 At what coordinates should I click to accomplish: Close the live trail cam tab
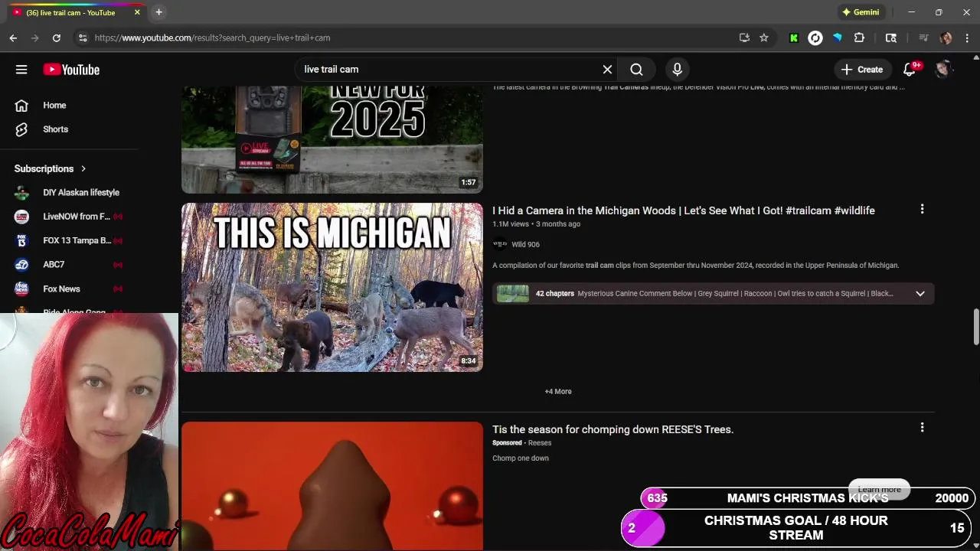pyautogui.click(x=137, y=12)
